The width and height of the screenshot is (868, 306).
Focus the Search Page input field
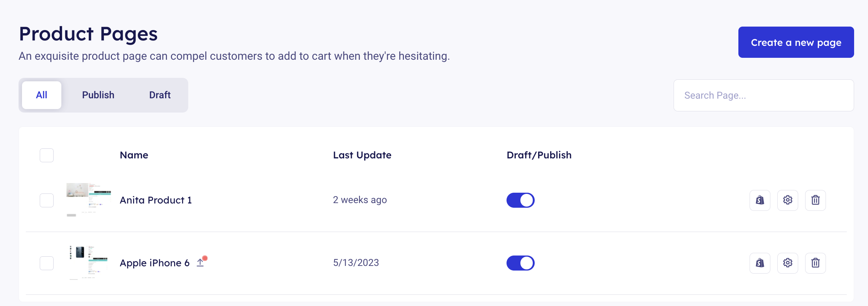click(763, 96)
